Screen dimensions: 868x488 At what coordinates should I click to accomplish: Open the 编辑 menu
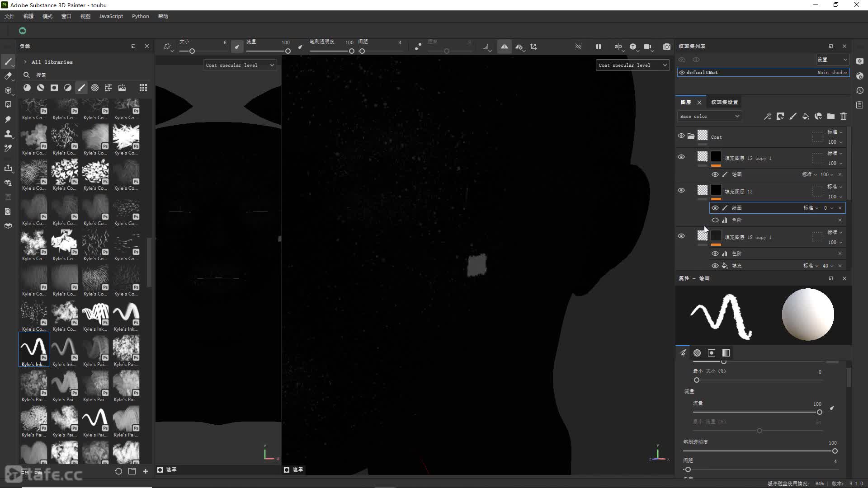click(x=28, y=16)
